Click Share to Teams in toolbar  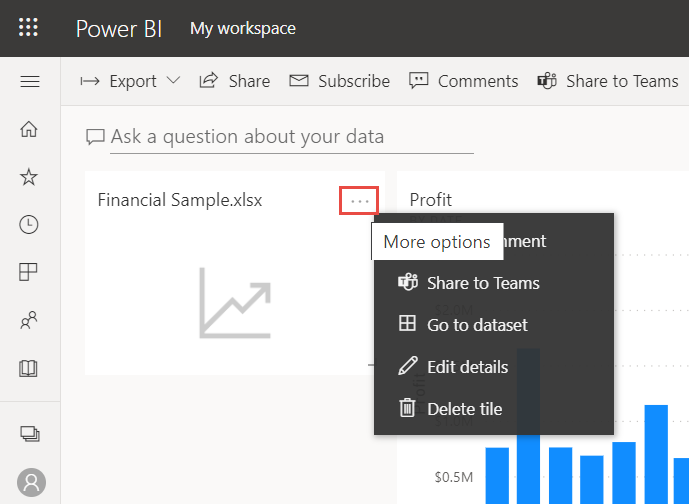608,81
